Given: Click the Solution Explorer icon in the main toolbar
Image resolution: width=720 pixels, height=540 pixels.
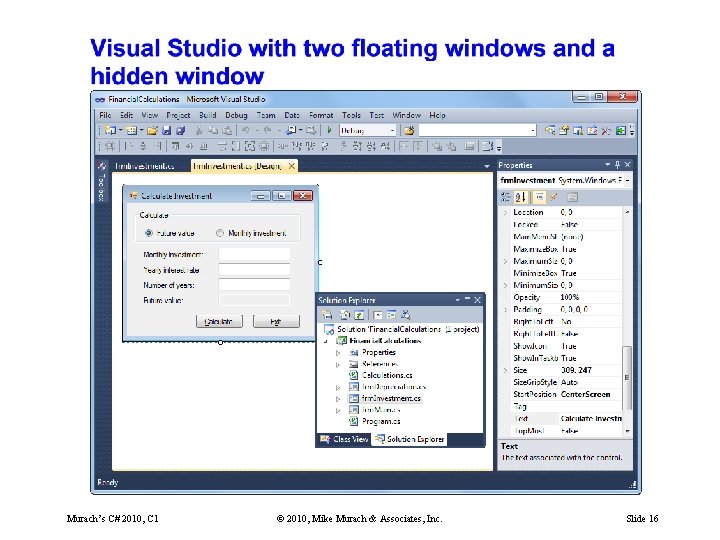Looking at the screenshot, I should pos(550,130).
